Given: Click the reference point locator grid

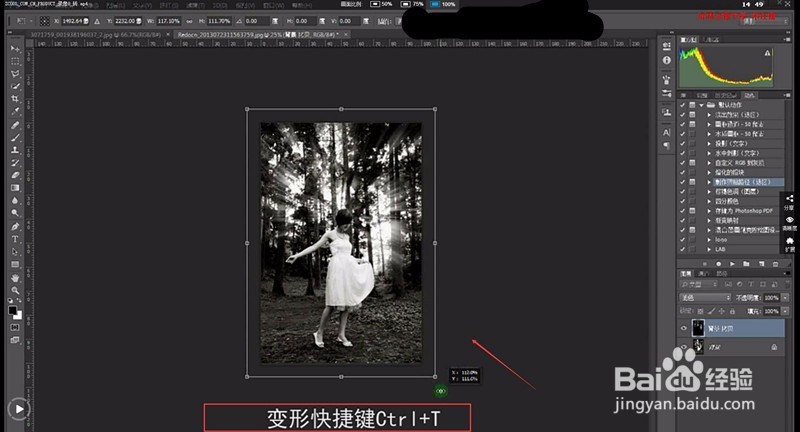Looking at the screenshot, I should [x=45, y=21].
